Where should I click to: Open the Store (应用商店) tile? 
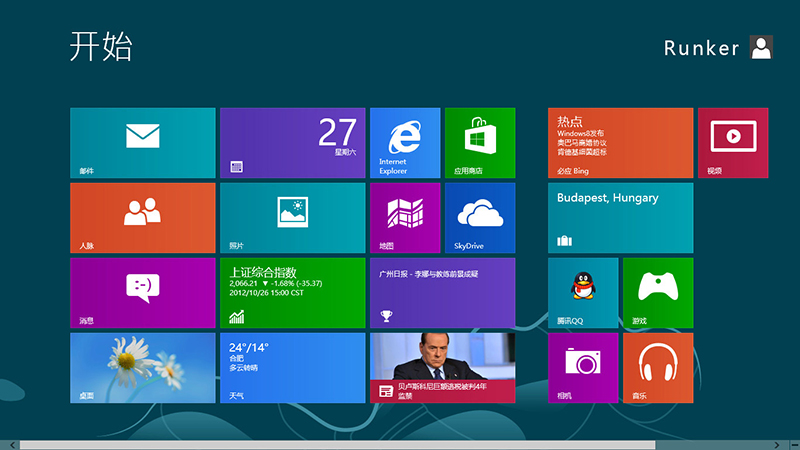point(479,143)
